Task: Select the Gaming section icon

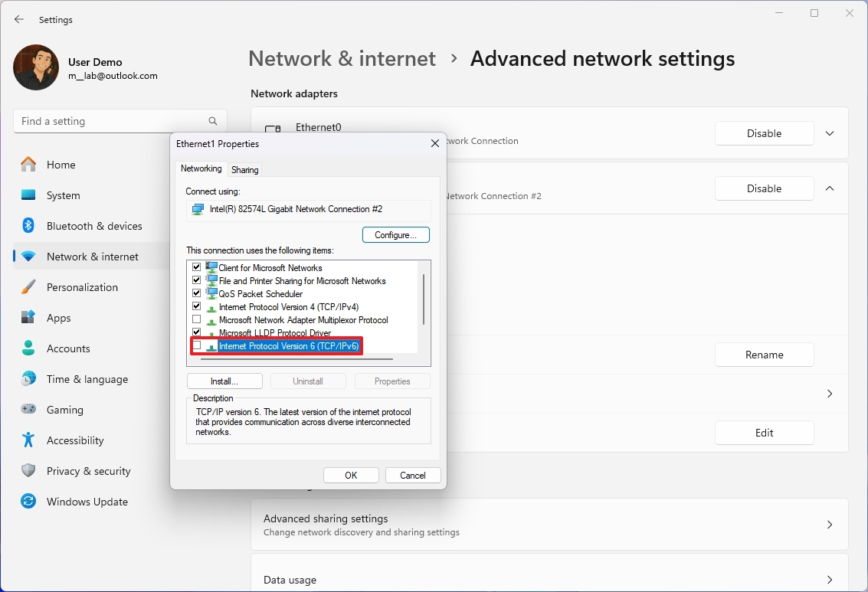Action: tap(28, 410)
